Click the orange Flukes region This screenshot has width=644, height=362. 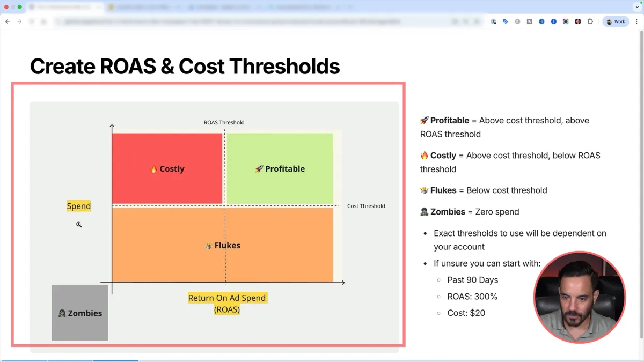pyautogui.click(x=222, y=245)
